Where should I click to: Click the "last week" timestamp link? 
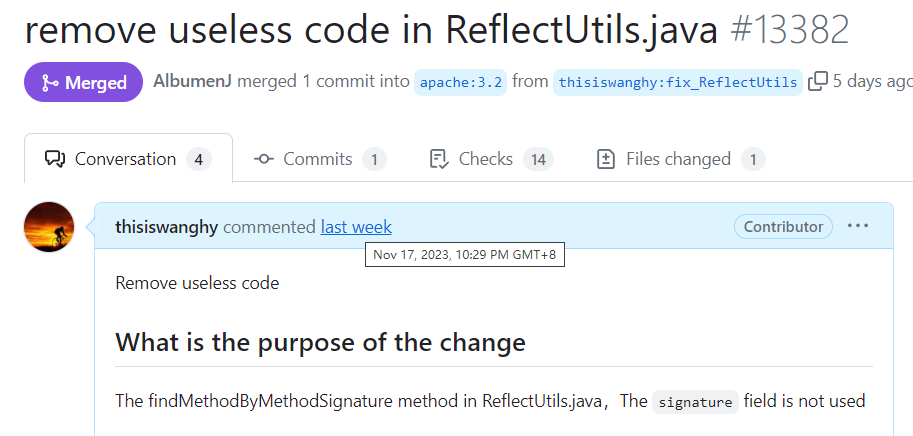(356, 227)
